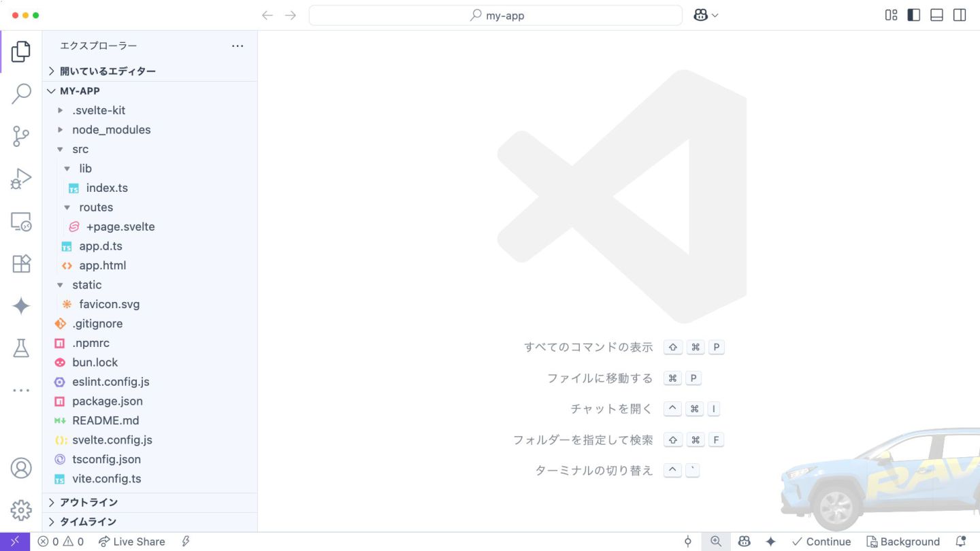Open the Run and Debug view
Viewport: 980px width, 551px height.
point(21,179)
